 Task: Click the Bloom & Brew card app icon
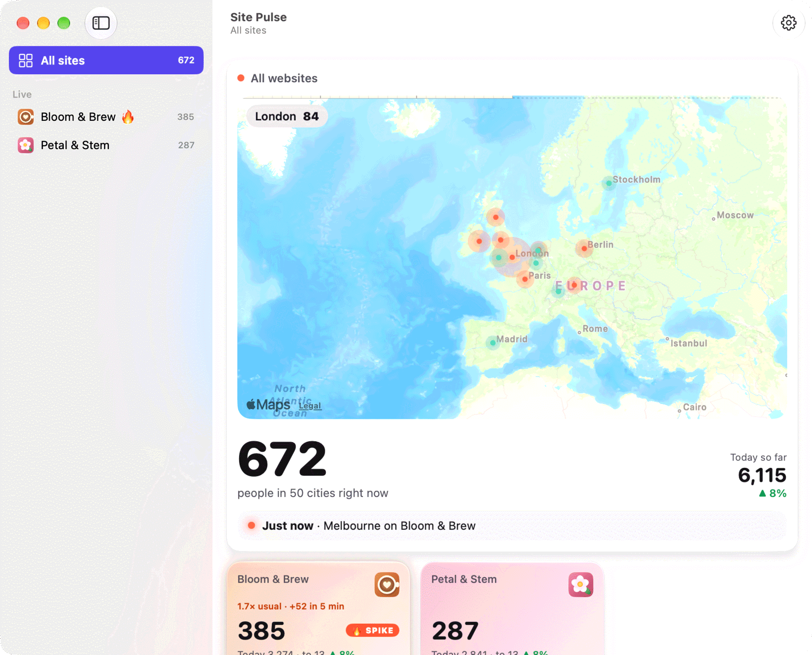[x=387, y=585]
